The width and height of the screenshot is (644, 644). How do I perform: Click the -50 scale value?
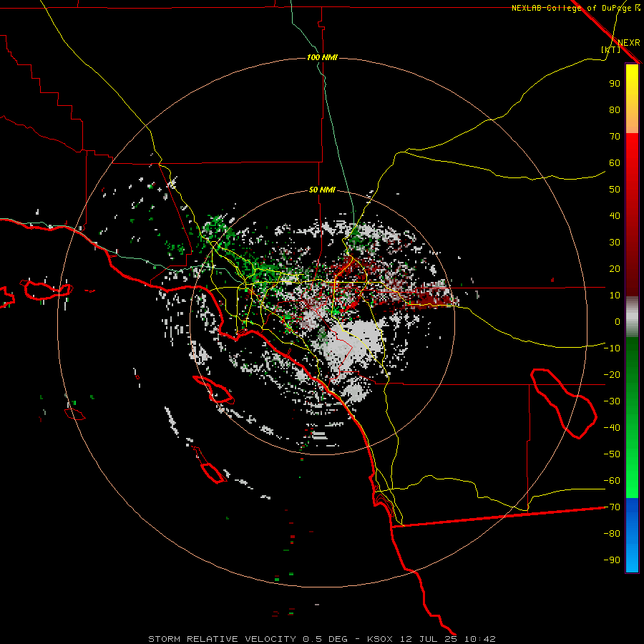(x=612, y=454)
